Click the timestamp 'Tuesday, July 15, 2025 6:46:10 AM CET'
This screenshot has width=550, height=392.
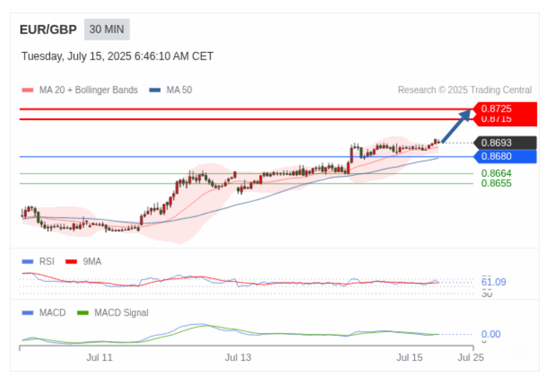117,57
